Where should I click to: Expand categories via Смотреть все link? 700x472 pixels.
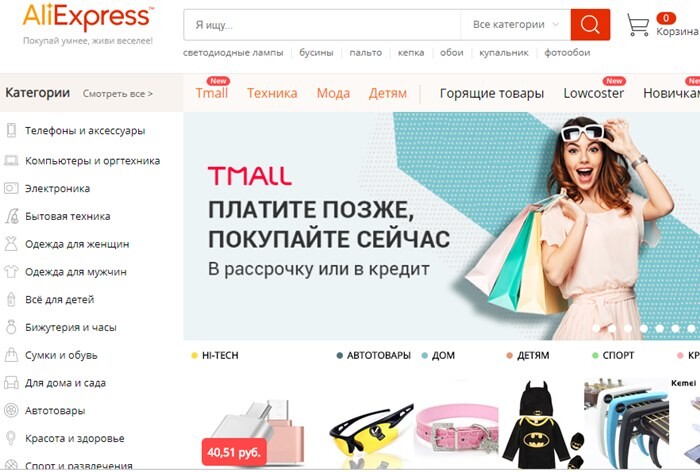[118, 94]
